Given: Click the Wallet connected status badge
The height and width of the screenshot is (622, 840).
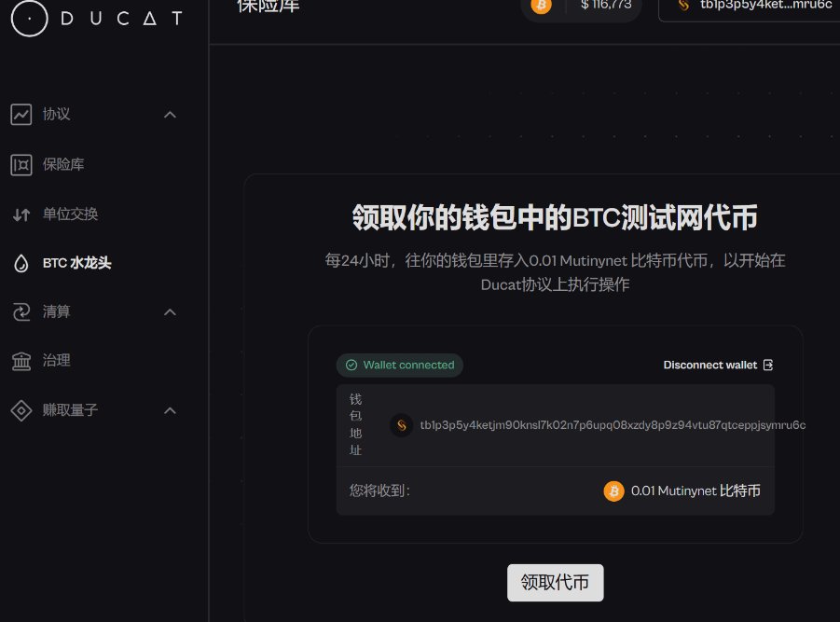Looking at the screenshot, I should (400, 366).
